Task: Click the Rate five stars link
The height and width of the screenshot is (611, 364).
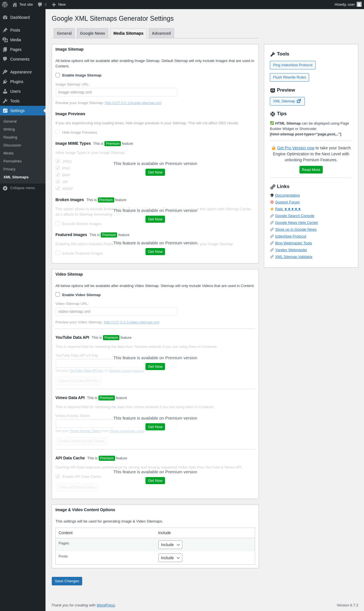Action: coord(288,209)
